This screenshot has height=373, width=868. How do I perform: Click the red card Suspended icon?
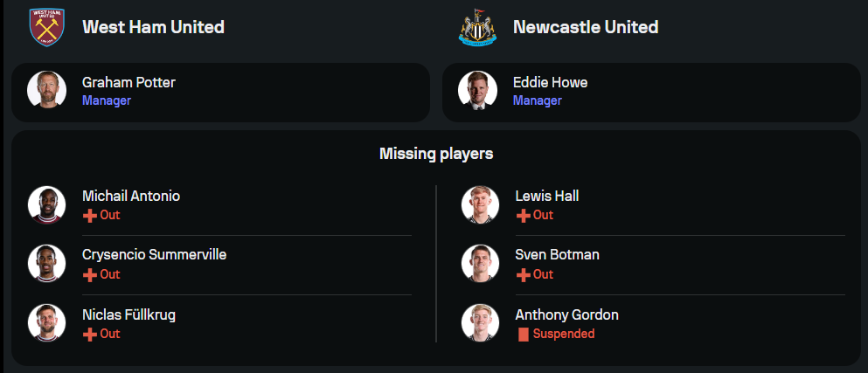523,334
